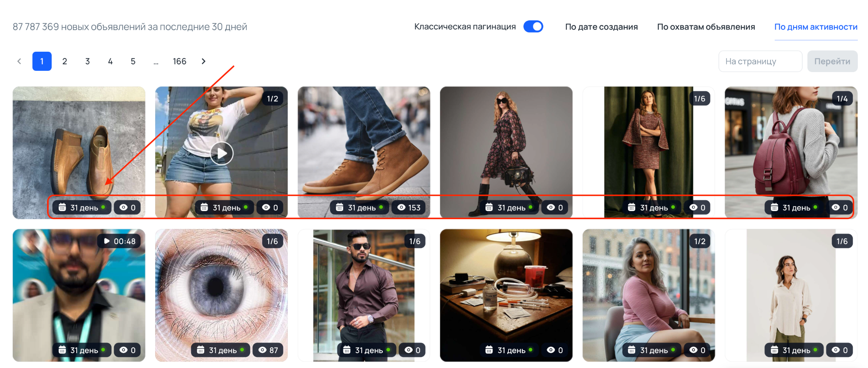Click previous page arrow
The width and height of the screenshot is (868, 368).
19,61
